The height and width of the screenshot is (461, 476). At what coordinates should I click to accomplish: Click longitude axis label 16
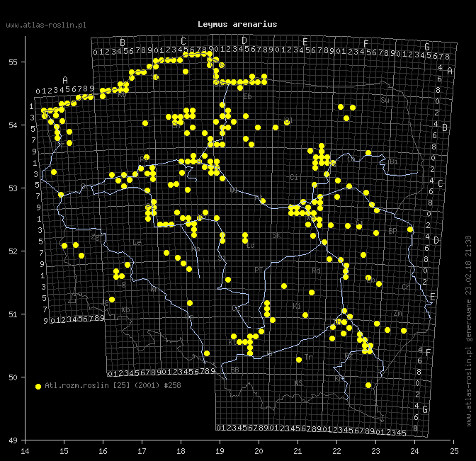103,451
